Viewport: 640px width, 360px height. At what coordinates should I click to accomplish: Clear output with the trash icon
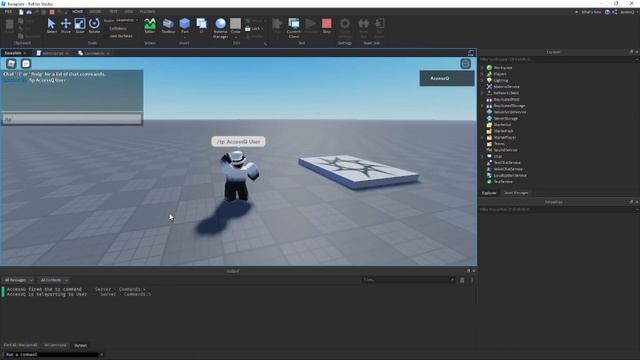tap(462, 280)
